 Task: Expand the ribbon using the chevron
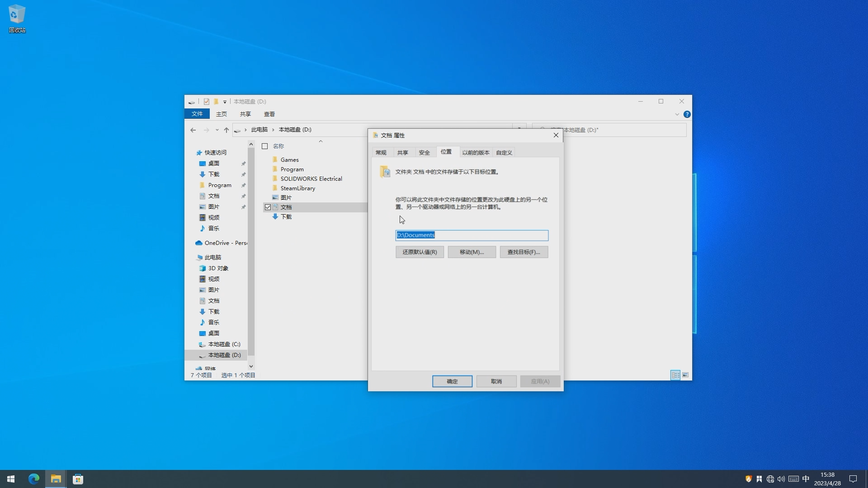click(677, 114)
